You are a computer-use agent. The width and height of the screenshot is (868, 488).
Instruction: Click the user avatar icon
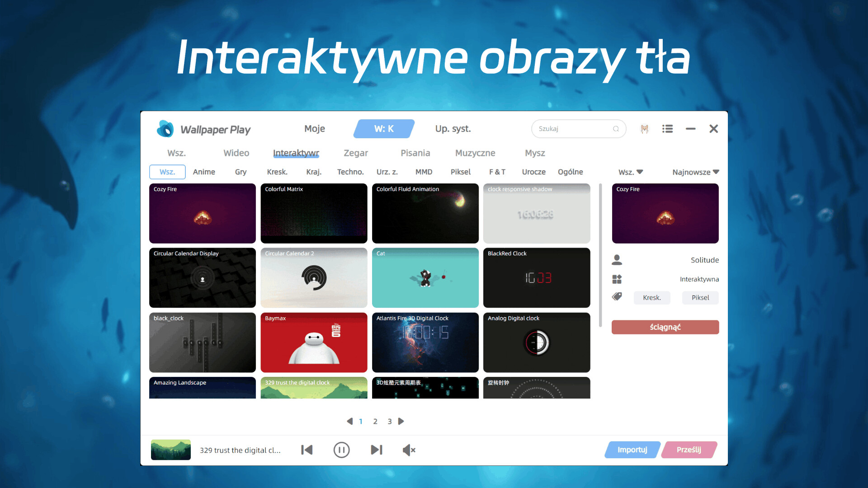(645, 129)
